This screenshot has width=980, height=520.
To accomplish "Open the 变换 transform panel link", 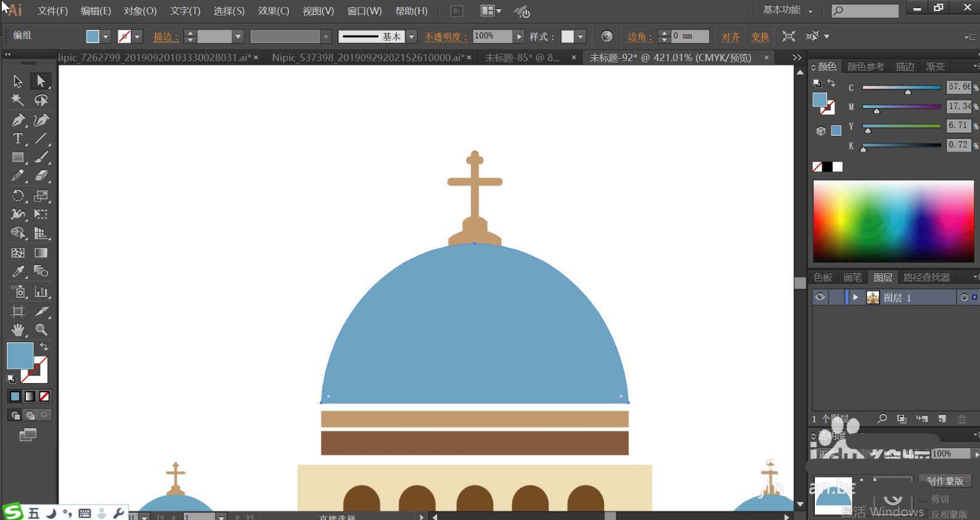I will pos(760,36).
